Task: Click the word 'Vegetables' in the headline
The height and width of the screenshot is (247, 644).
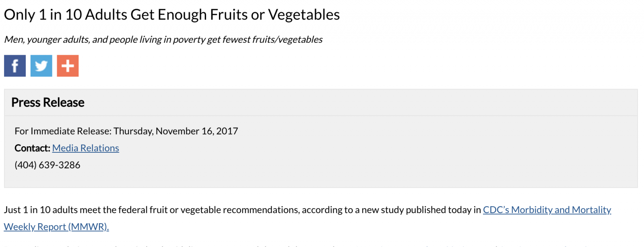Action: (304, 15)
